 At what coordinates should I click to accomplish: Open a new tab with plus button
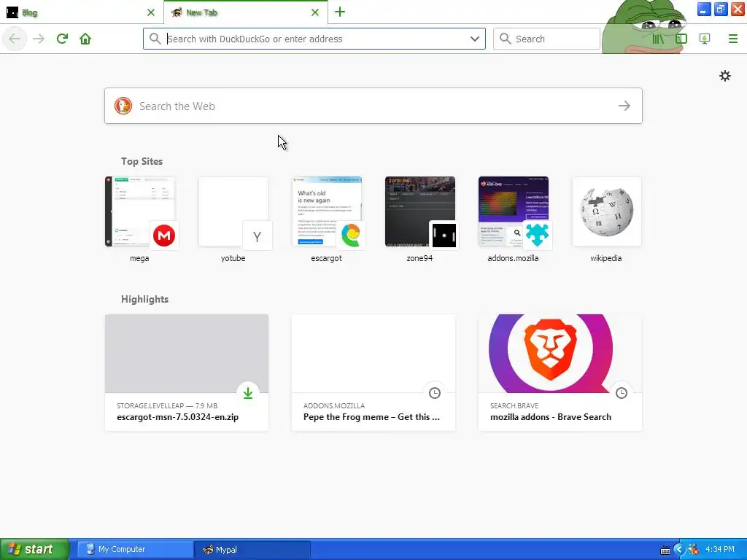point(340,12)
